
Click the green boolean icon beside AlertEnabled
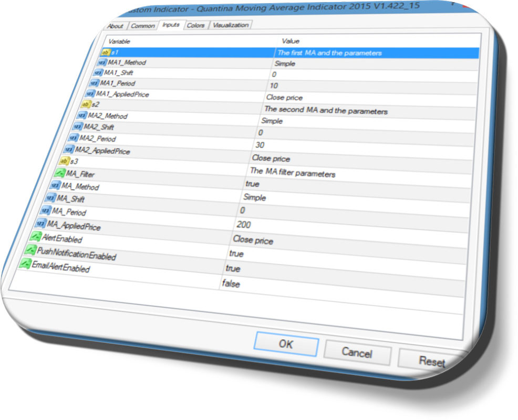[x=36, y=237]
